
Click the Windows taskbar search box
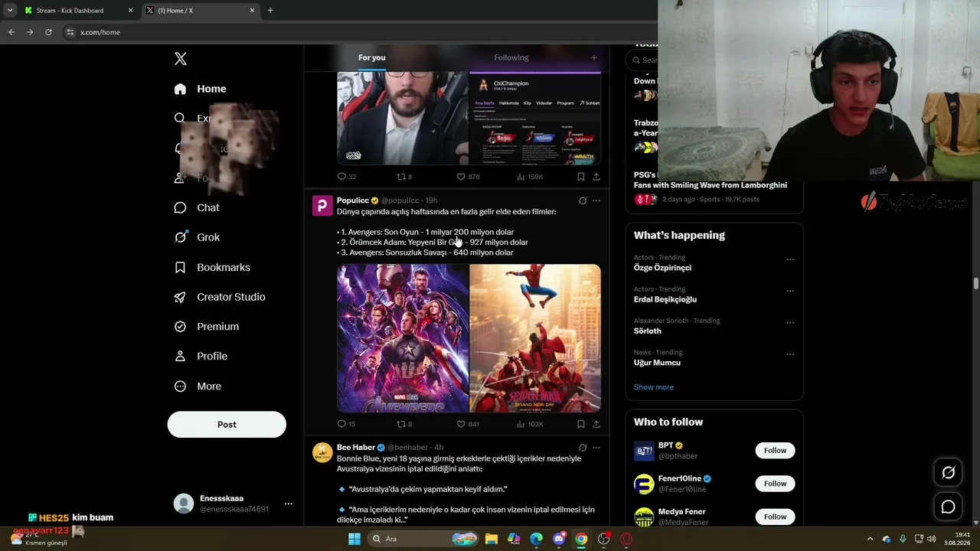tap(423, 539)
